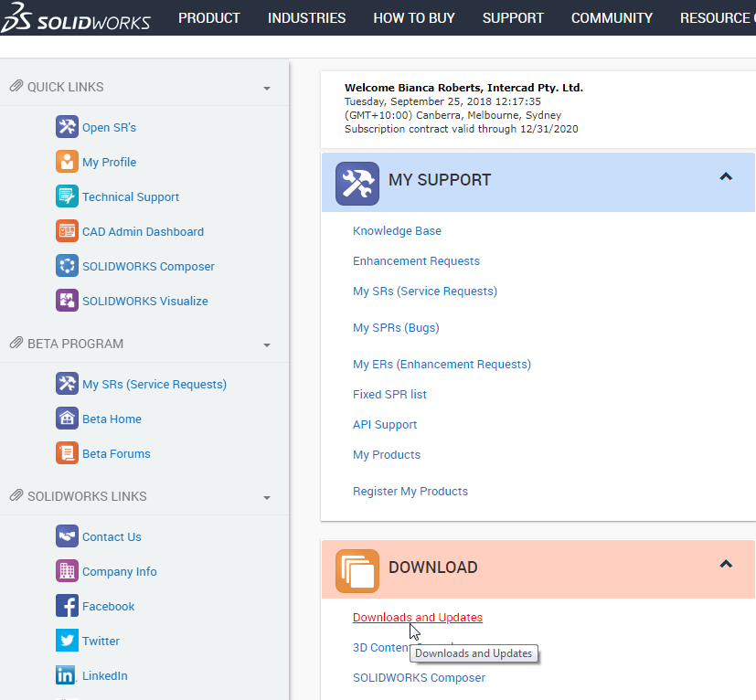
Task: Open SOLIDWORKS Composer link under Download
Action: [x=419, y=678]
